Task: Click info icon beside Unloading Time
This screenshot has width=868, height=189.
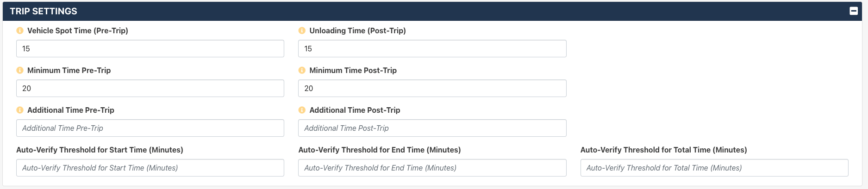Action: (302, 30)
